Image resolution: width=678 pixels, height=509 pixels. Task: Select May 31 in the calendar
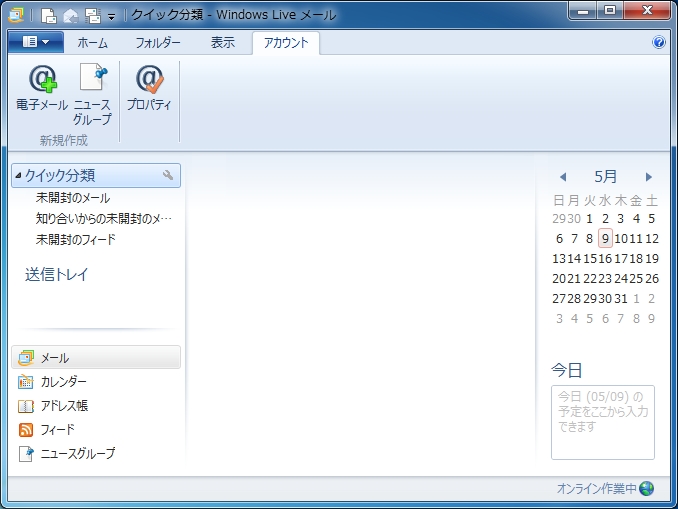pyautogui.click(x=620, y=299)
